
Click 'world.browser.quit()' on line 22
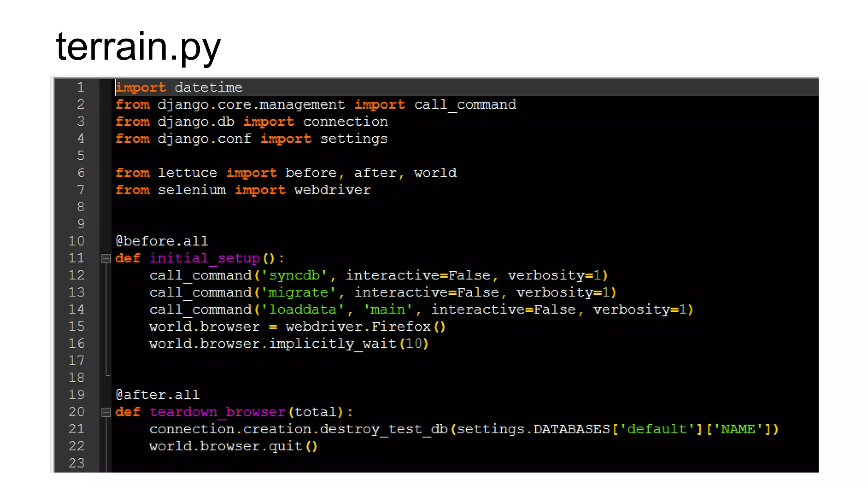[x=234, y=446]
